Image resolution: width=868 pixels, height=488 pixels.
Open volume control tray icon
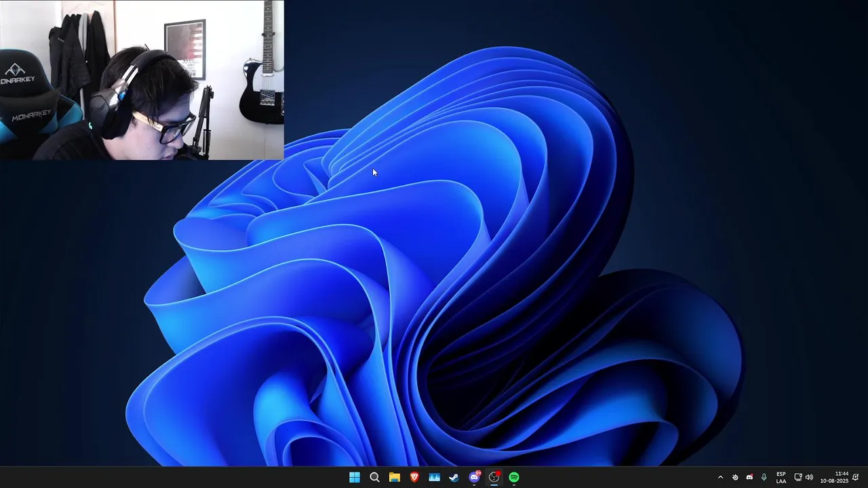(x=809, y=477)
